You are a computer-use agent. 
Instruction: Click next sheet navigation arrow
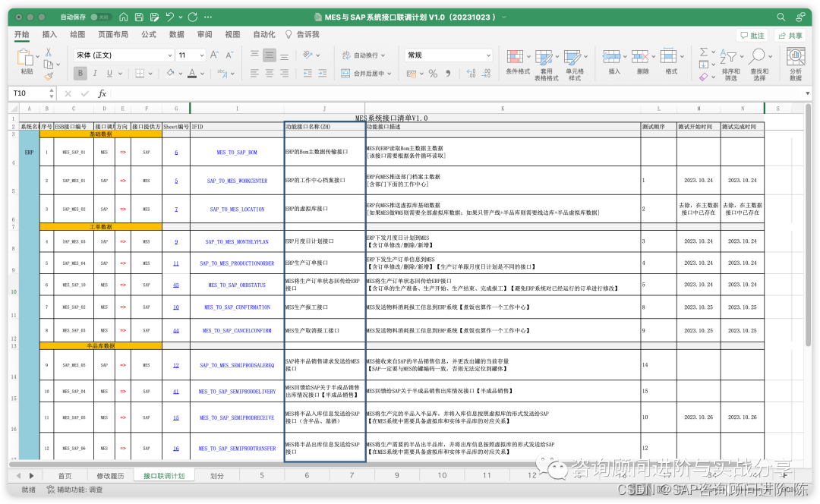tap(31, 476)
